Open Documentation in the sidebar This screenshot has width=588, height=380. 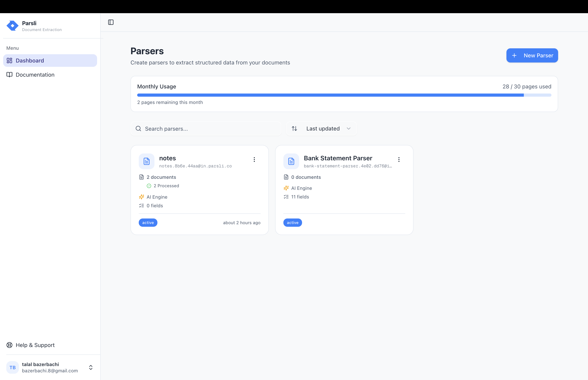coord(35,75)
